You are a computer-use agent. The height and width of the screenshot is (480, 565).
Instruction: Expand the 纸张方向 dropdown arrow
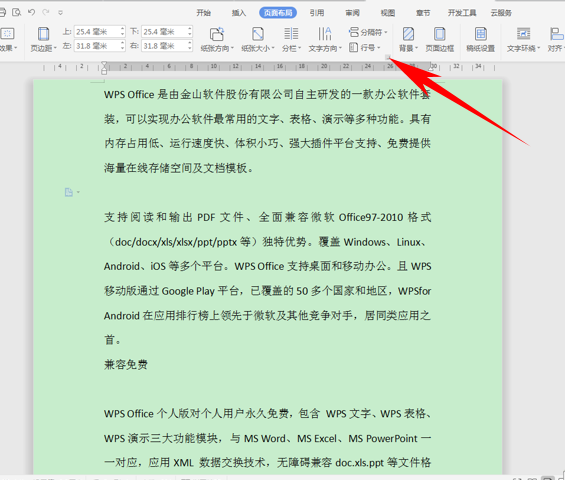[x=232, y=48]
